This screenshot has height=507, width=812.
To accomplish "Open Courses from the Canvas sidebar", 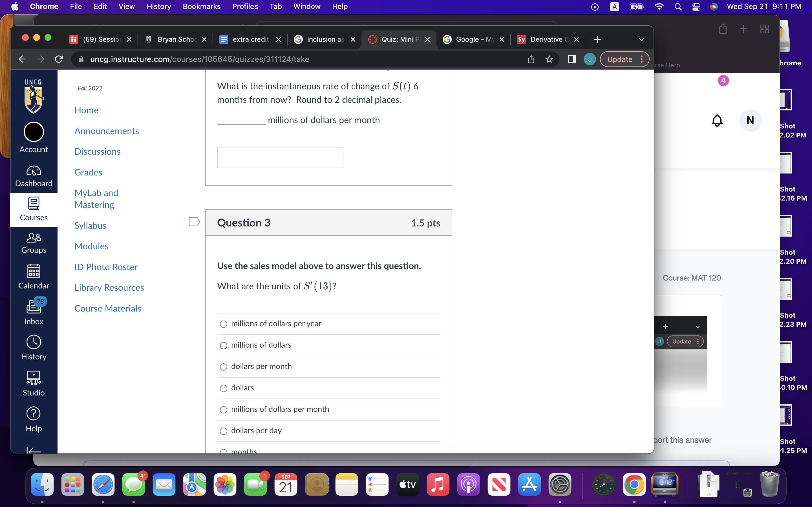I will [34, 210].
